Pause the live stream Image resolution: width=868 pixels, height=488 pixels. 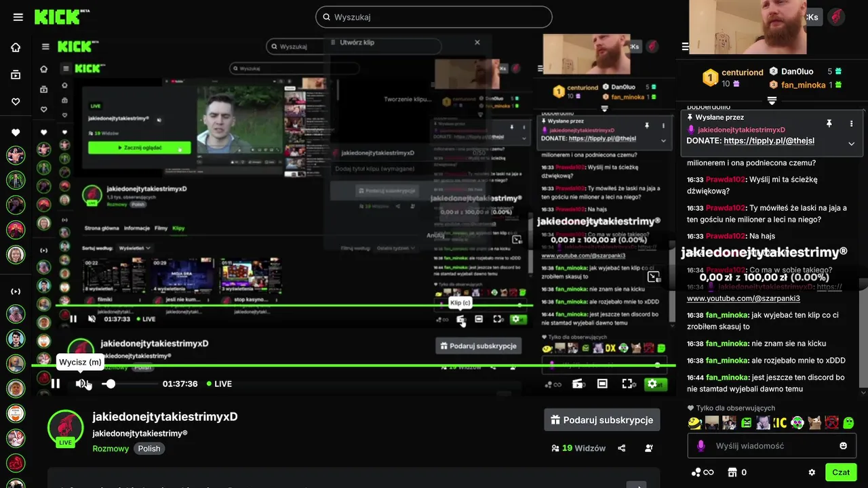pos(56,384)
